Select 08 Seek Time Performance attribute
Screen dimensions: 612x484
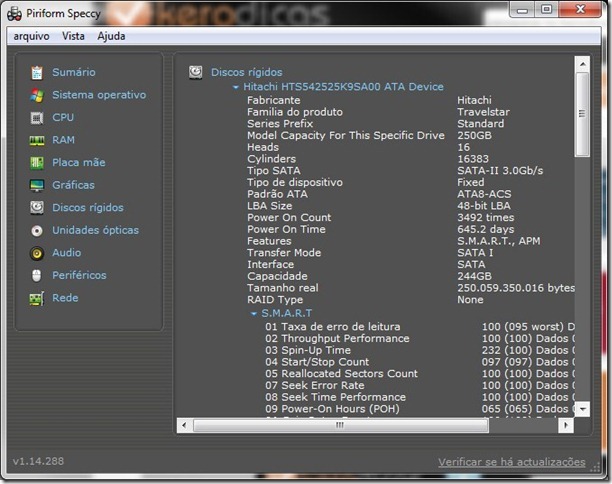[335, 397]
